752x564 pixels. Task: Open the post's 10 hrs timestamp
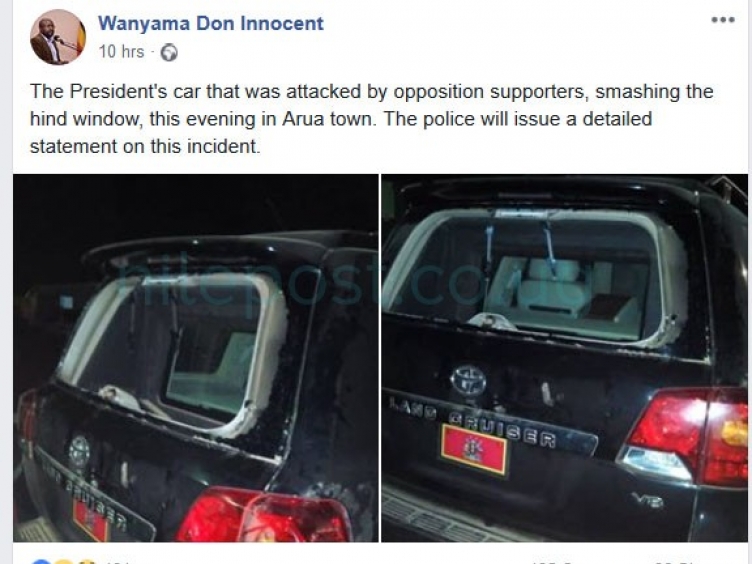121,52
